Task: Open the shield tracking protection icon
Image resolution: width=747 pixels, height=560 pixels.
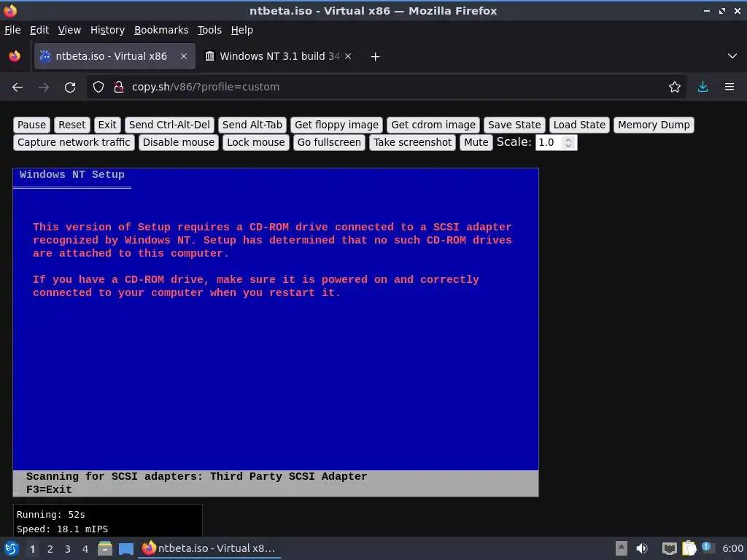Action: tap(98, 87)
